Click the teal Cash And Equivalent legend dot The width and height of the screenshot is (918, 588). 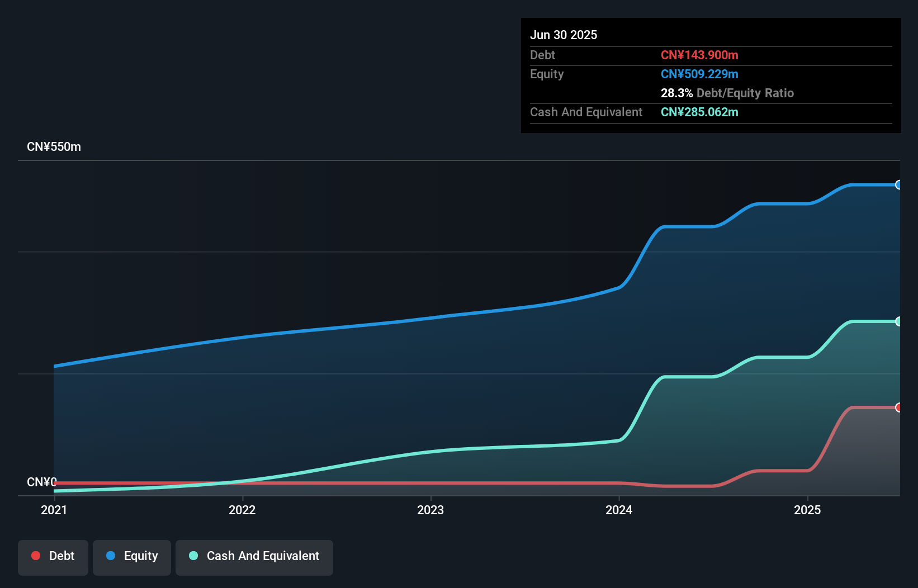(x=193, y=556)
